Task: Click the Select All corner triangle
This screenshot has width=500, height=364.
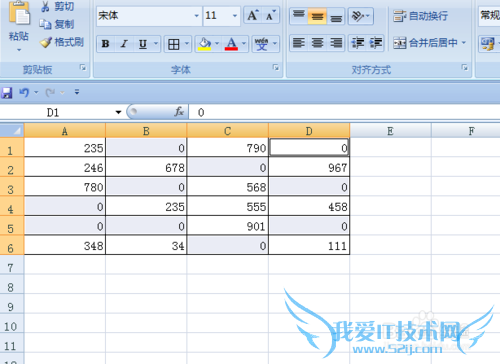Action: [12, 131]
